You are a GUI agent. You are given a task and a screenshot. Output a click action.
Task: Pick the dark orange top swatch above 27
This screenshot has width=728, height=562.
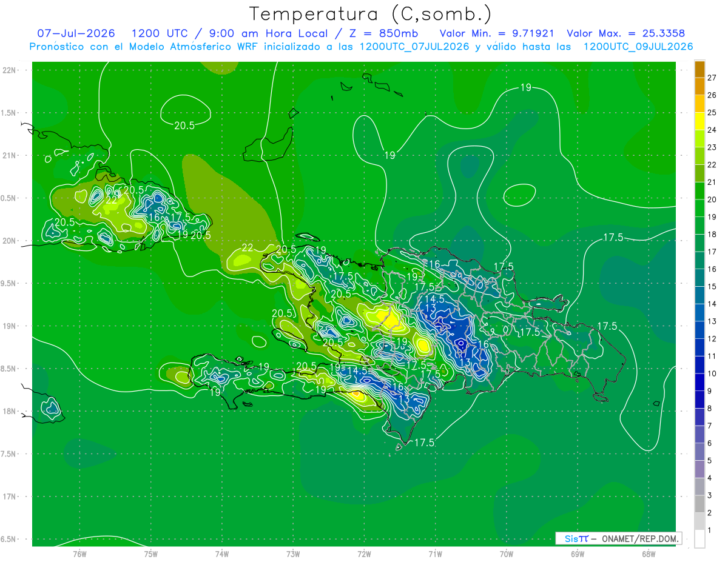pyautogui.click(x=699, y=69)
